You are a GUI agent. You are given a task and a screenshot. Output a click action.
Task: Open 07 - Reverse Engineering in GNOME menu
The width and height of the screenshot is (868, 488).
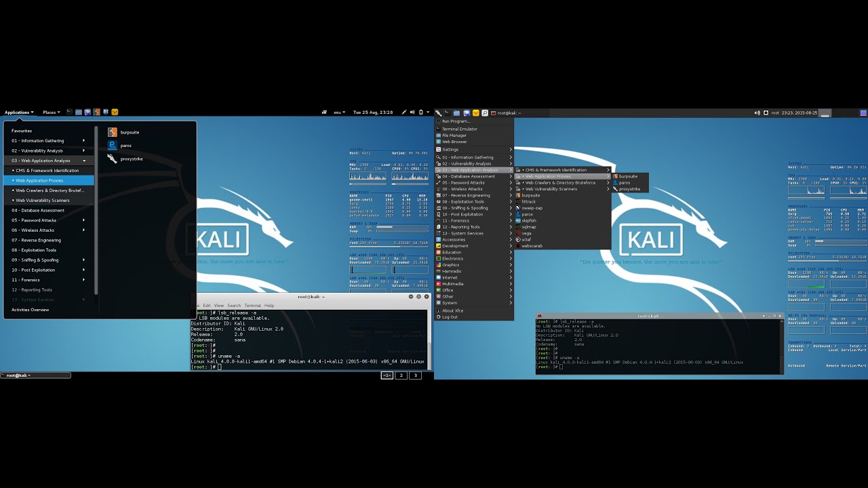point(49,240)
